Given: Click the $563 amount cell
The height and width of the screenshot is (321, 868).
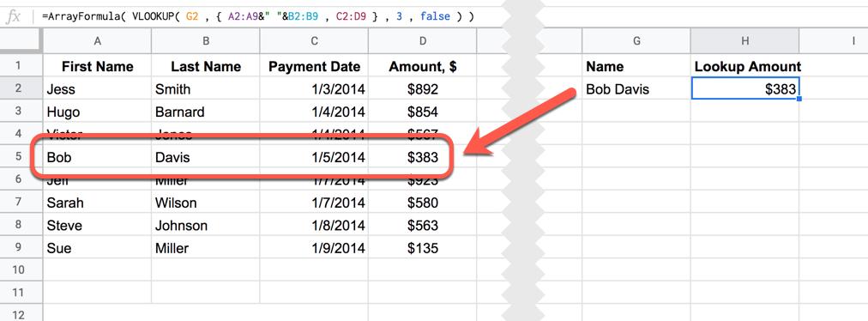Looking at the screenshot, I should coord(422,225).
